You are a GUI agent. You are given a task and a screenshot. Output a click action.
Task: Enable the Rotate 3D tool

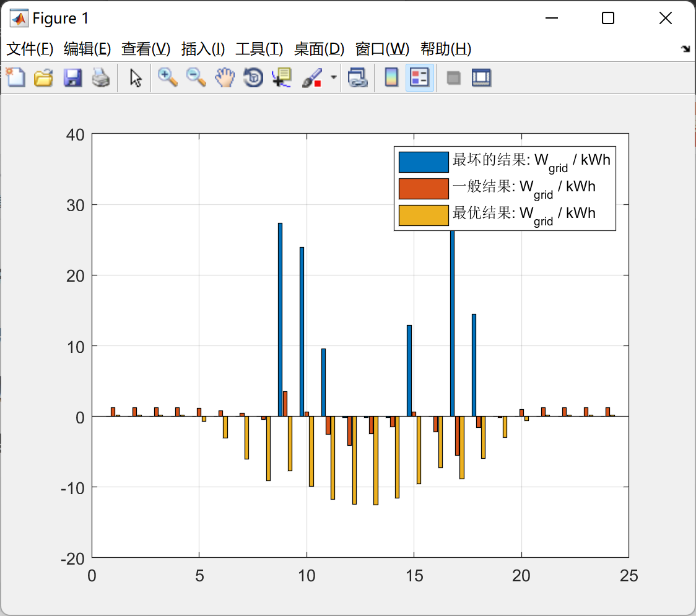(253, 78)
